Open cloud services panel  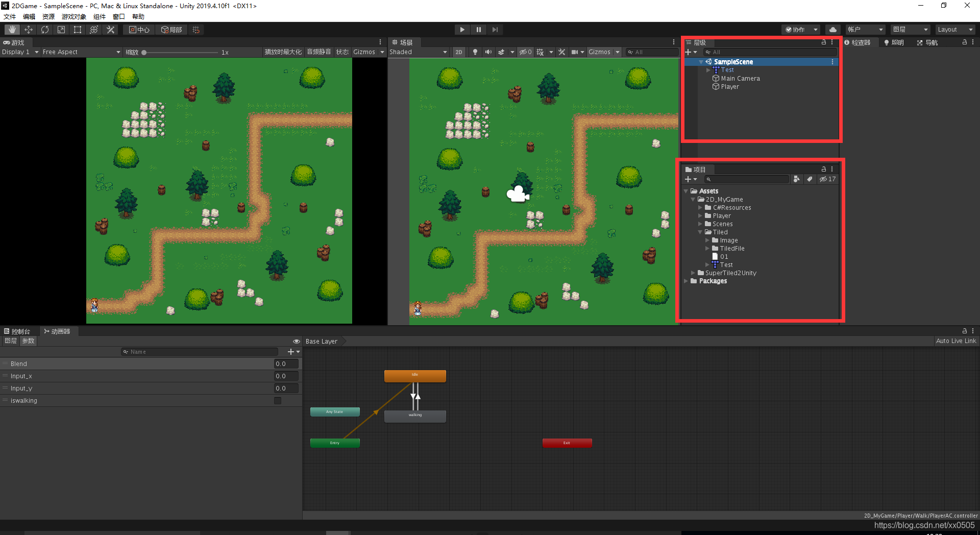(833, 30)
